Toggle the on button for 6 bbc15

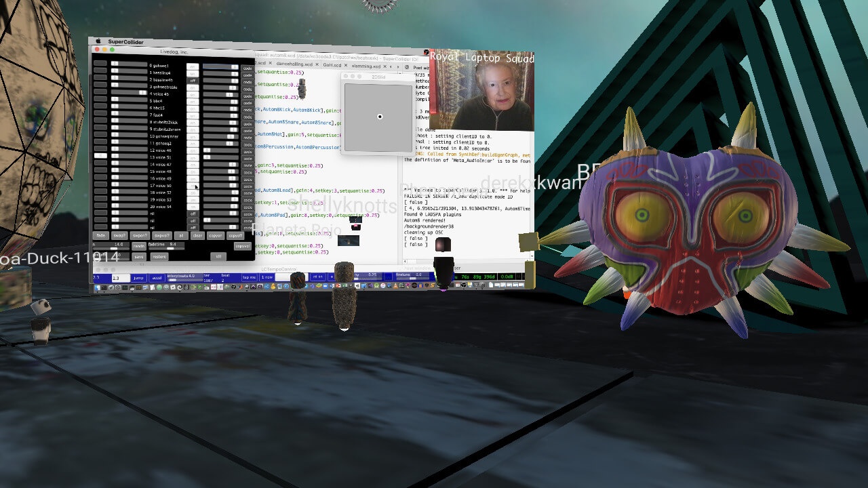pyautogui.click(x=193, y=108)
